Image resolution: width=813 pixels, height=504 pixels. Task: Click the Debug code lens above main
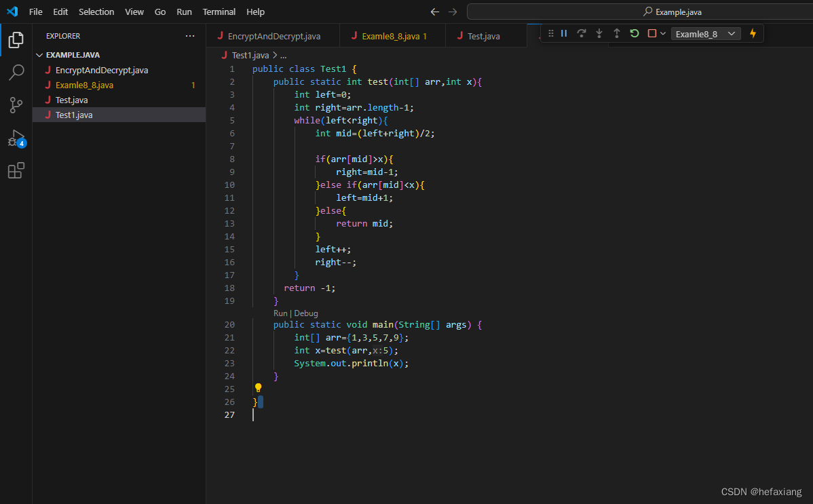pos(305,313)
